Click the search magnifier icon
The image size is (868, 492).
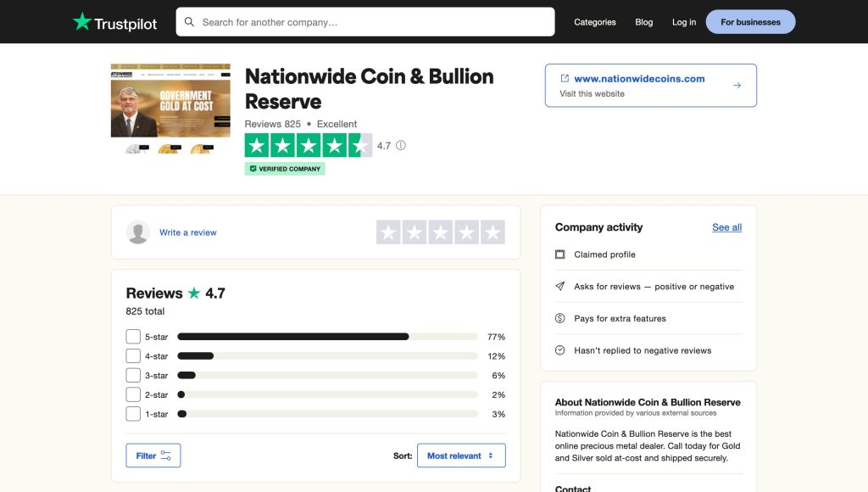(x=189, y=22)
